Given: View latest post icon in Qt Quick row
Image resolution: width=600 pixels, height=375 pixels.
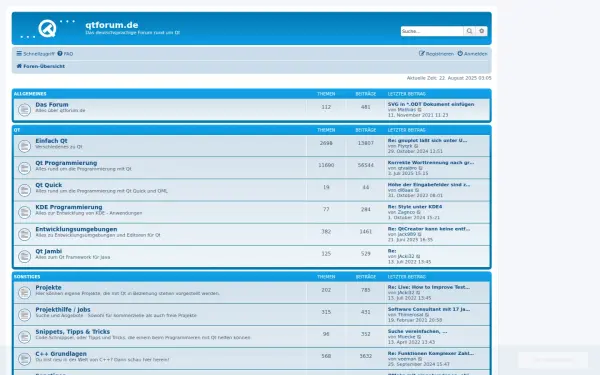Looking at the screenshot, I should (x=417, y=190).
